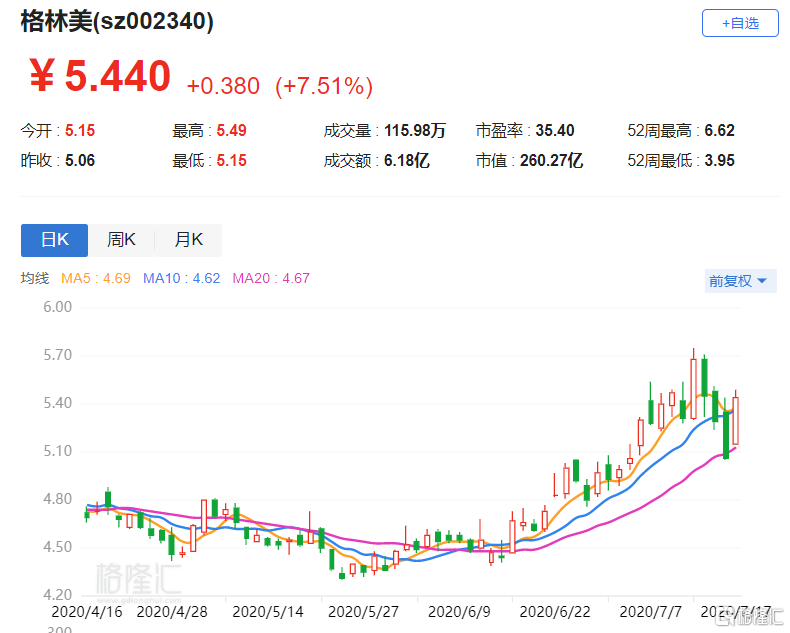
Task: Click the 5.40 y-axis label
Action: click(x=57, y=403)
